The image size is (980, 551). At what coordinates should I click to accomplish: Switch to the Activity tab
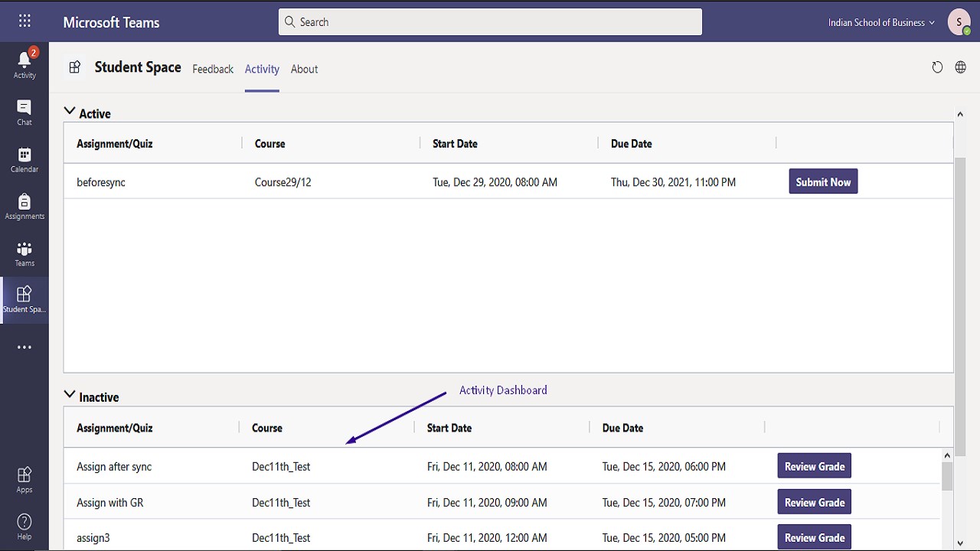click(262, 69)
